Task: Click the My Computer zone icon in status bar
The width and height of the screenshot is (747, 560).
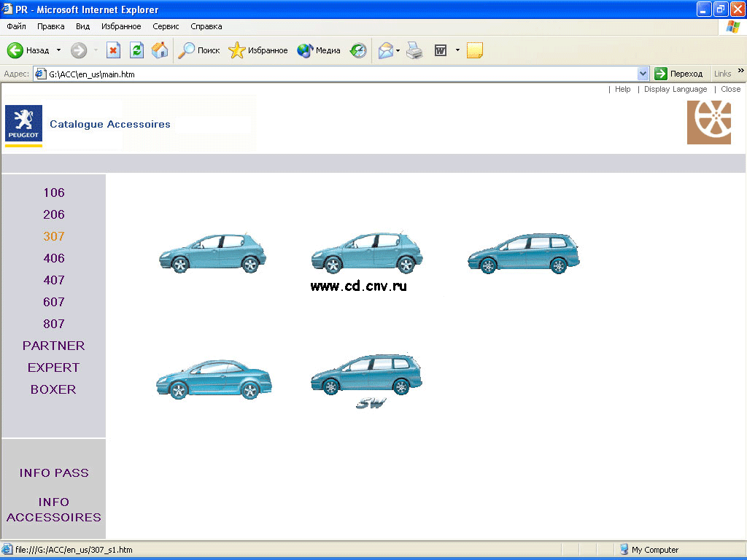Action: [x=624, y=550]
